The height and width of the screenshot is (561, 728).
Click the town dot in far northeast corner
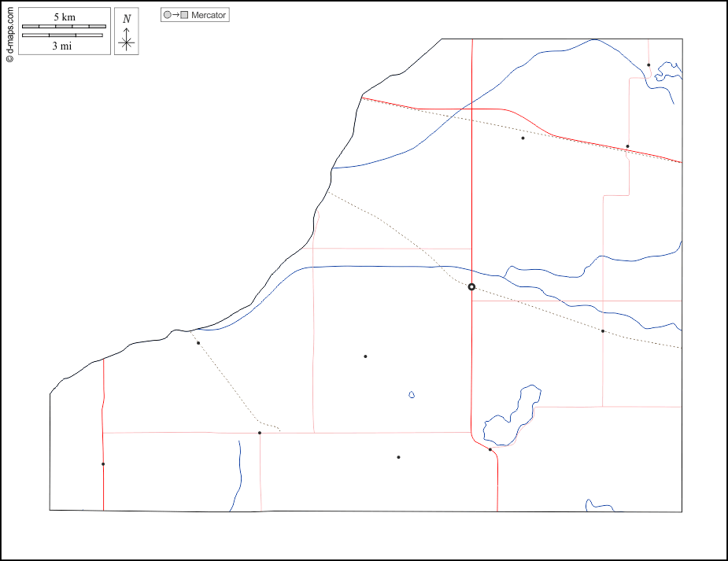point(649,65)
